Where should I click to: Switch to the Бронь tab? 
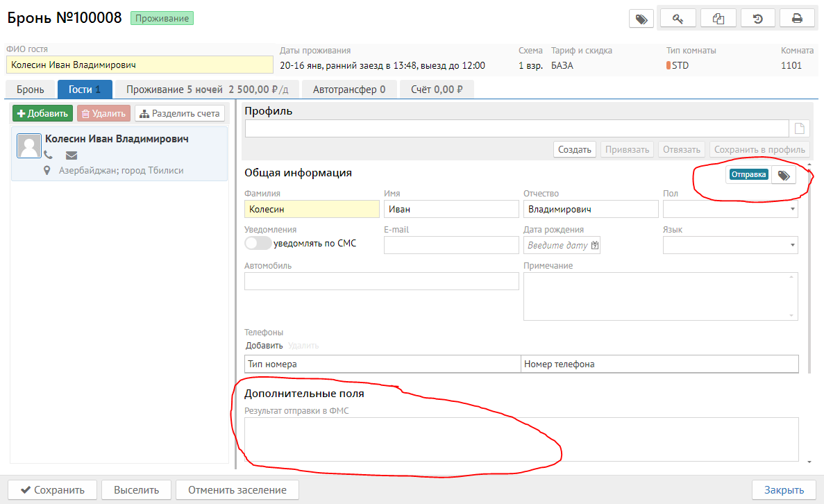pyautogui.click(x=31, y=90)
